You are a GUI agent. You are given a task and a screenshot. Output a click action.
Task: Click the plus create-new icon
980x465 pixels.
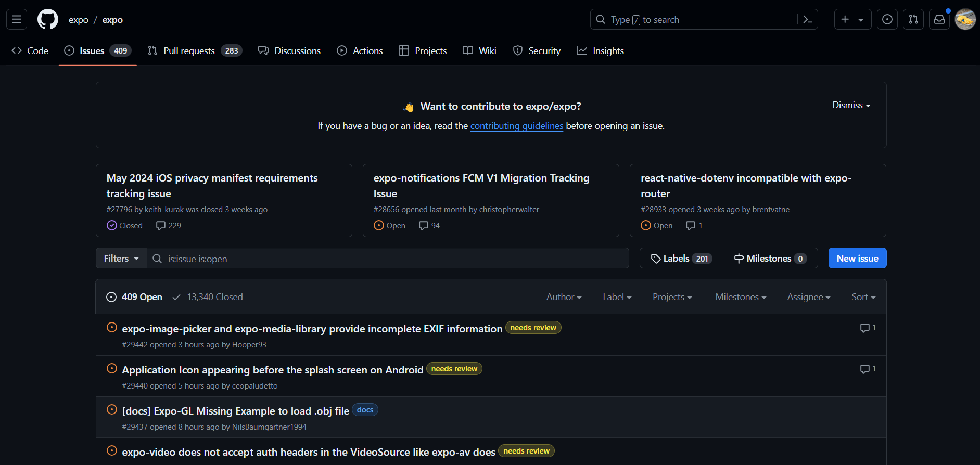[x=845, y=19]
